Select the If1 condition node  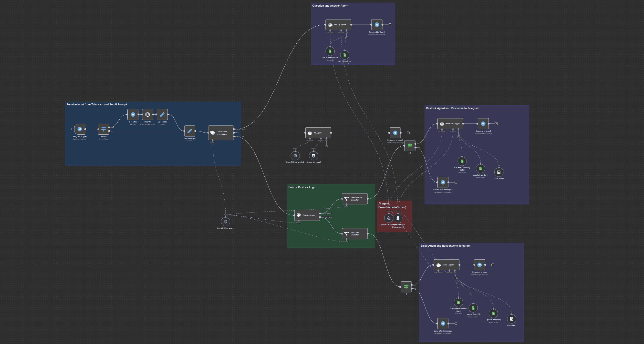pos(409,145)
